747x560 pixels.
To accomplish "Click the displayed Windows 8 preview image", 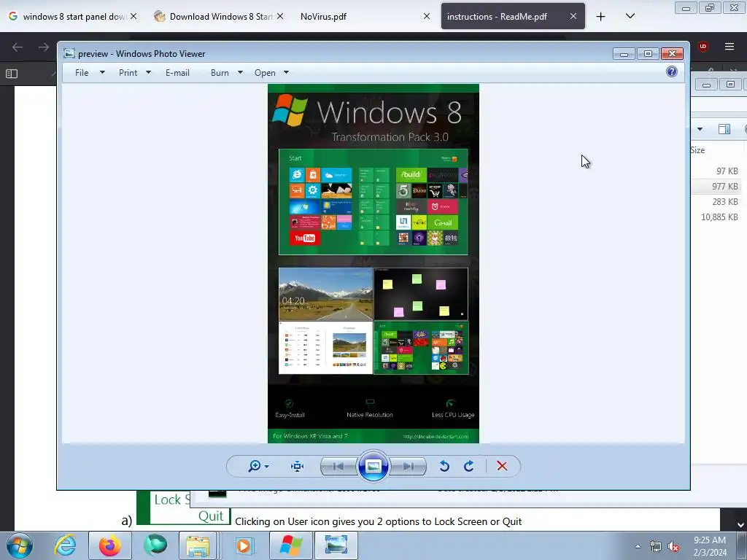I will click(373, 263).
